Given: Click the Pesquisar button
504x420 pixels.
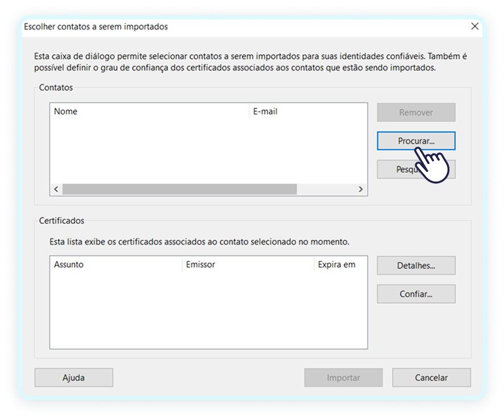Looking at the screenshot, I should [416, 169].
